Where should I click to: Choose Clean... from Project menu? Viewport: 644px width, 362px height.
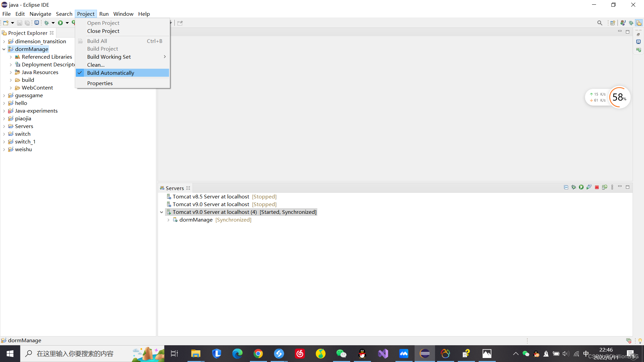coord(123,65)
